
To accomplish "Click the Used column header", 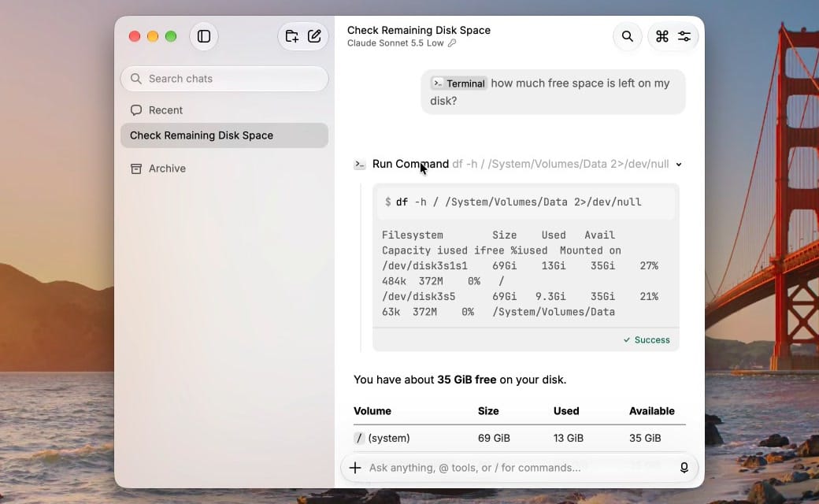I will pyautogui.click(x=566, y=411).
